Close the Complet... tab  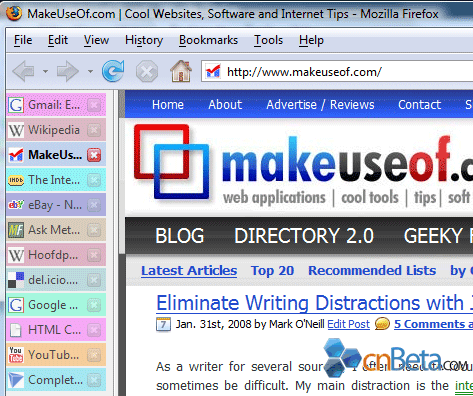point(94,380)
